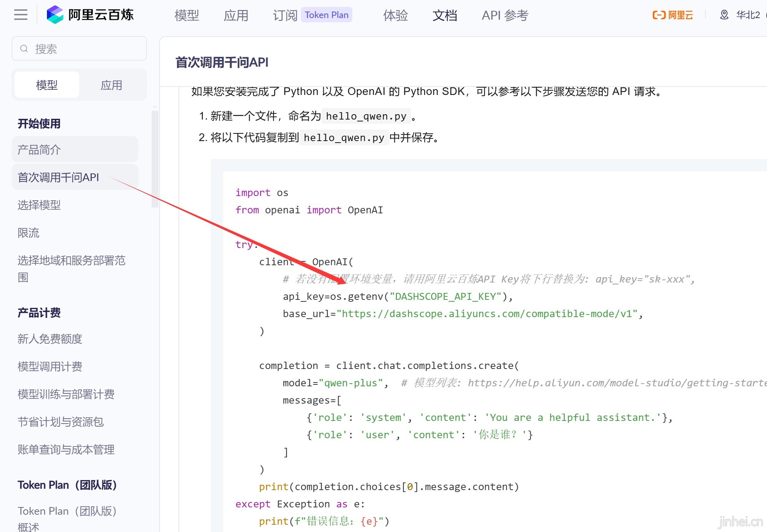Click the "qwen-plus" model string
The image size is (767, 532).
pos(351,383)
